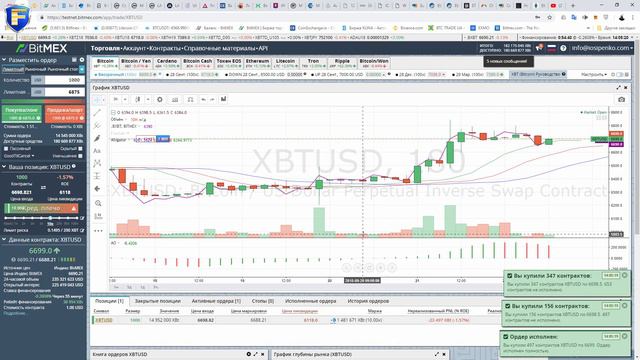
Task: Select the crosshair cursor tool
Action: [97, 100]
